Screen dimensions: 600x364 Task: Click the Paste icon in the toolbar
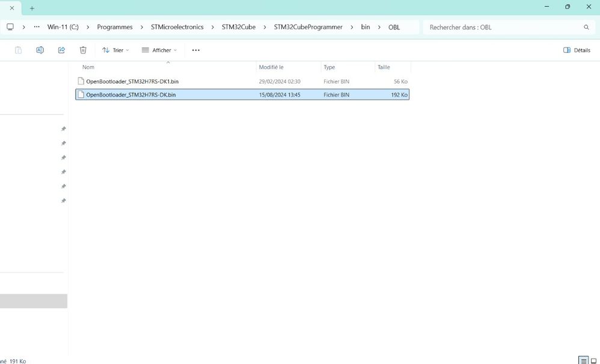(18, 50)
